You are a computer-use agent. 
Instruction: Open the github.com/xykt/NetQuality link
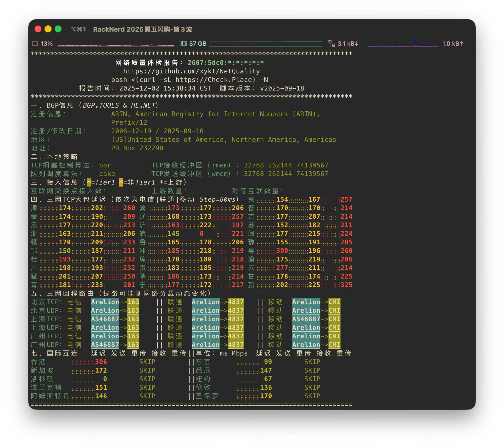tap(191, 71)
